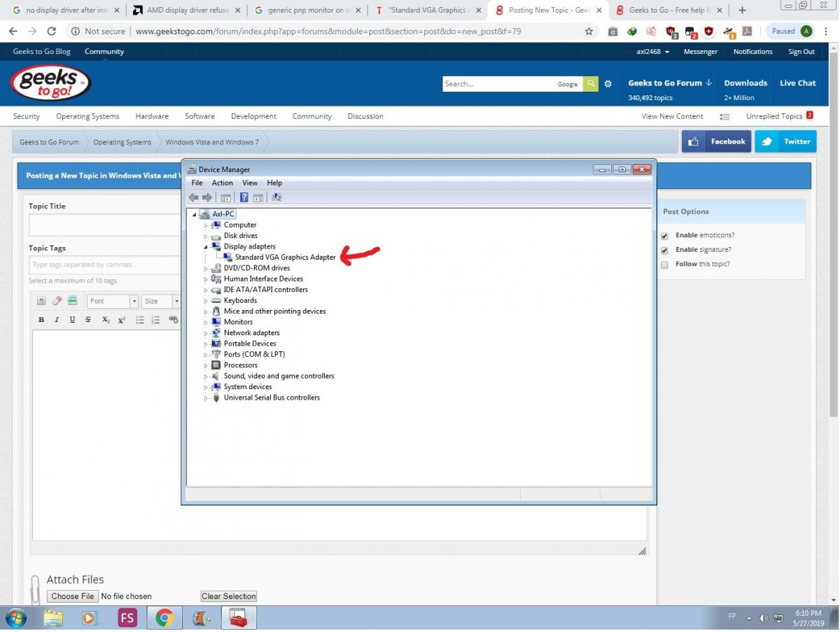840x632 pixels.
Task: Toggle the Enable signature checkbox
Action: coord(664,250)
